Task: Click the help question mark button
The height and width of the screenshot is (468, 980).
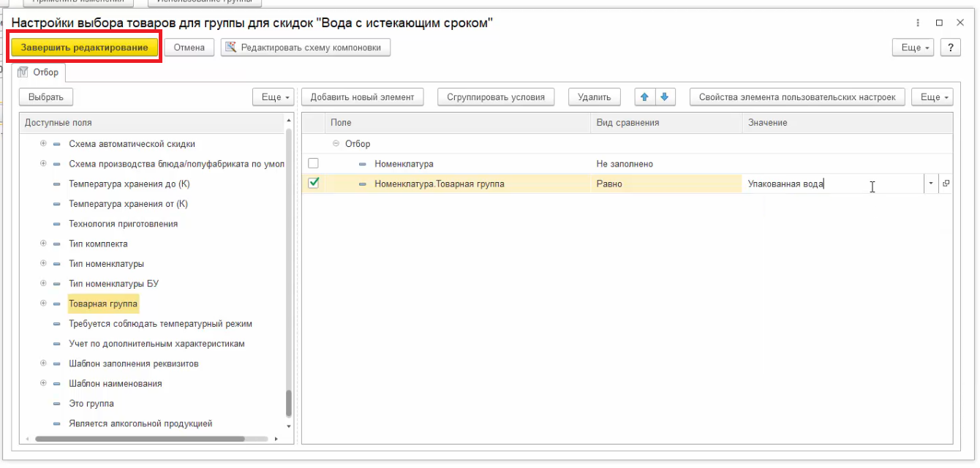Action: point(950,48)
